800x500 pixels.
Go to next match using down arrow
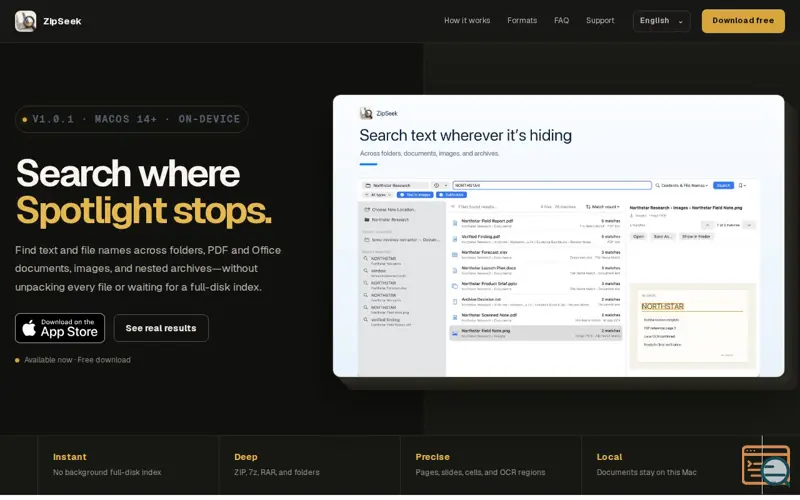click(749, 225)
